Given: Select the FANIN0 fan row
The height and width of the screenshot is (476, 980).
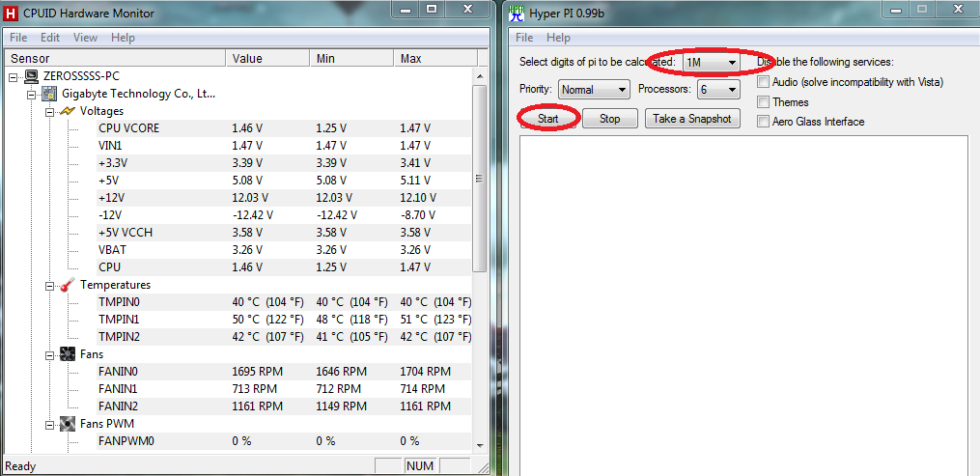Looking at the screenshot, I should (285, 372).
